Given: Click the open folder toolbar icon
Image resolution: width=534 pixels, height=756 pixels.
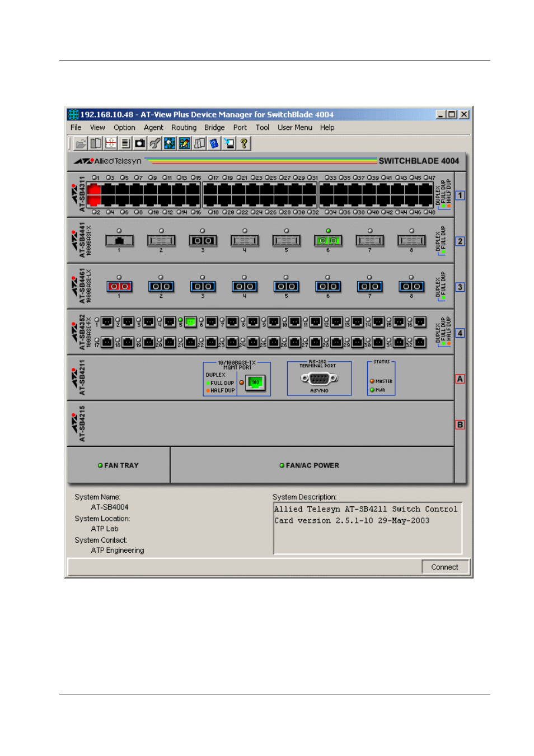Looking at the screenshot, I should (81, 143).
